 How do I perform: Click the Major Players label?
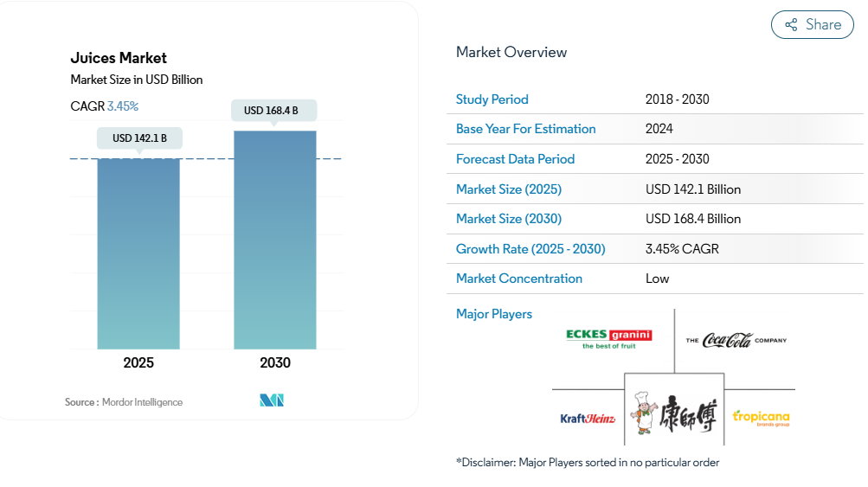(493, 314)
